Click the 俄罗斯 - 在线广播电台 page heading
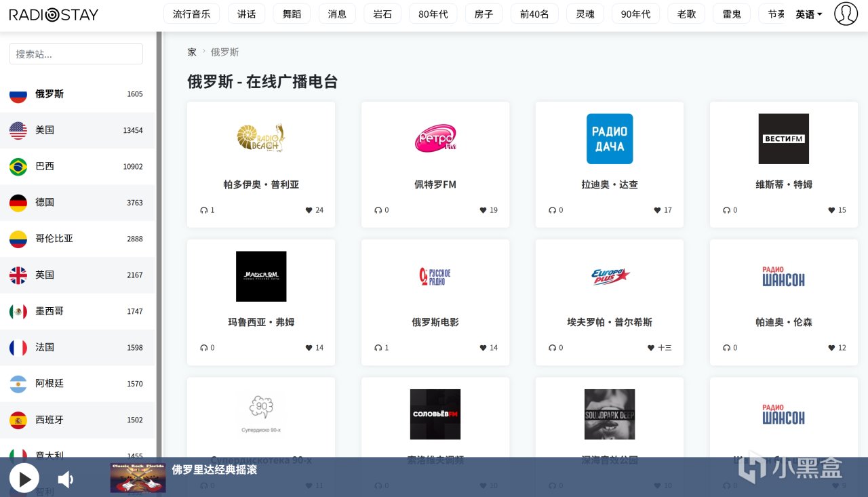The image size is (868, 497). coord(262,82)
